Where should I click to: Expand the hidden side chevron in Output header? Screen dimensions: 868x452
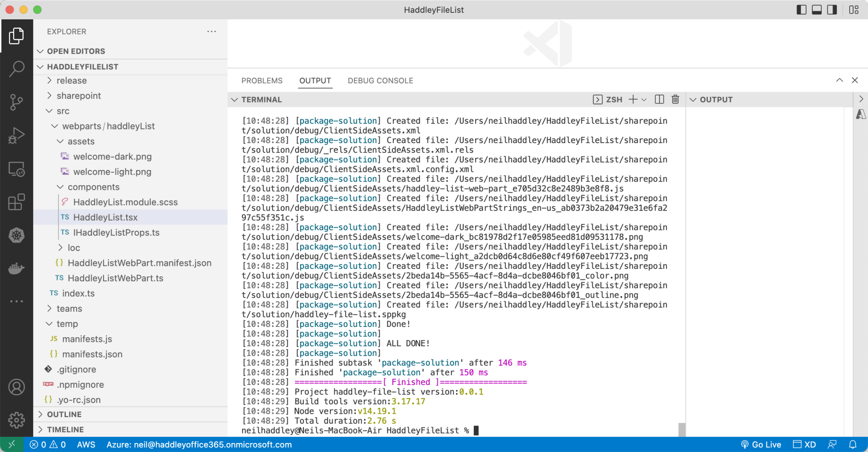861,99
